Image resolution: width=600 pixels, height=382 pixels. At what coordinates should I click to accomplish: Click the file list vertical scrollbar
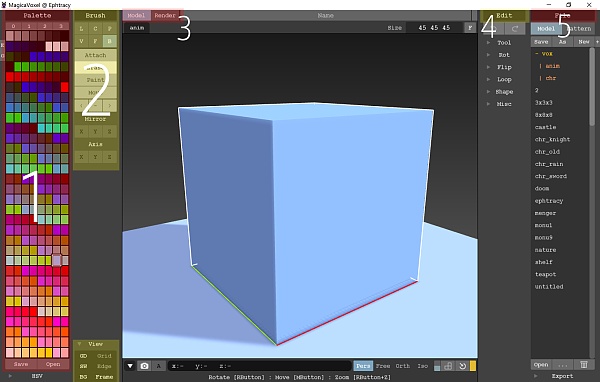coord(592,86)
